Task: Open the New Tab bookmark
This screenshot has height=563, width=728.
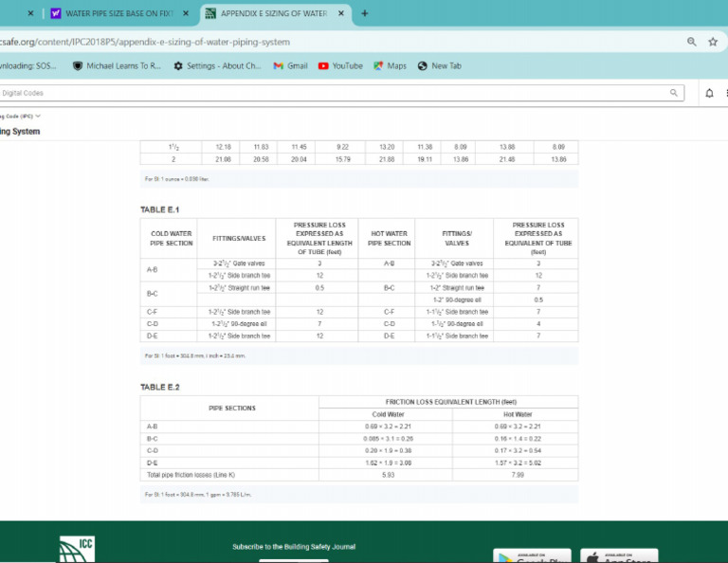Action: (x=439, y=66)
